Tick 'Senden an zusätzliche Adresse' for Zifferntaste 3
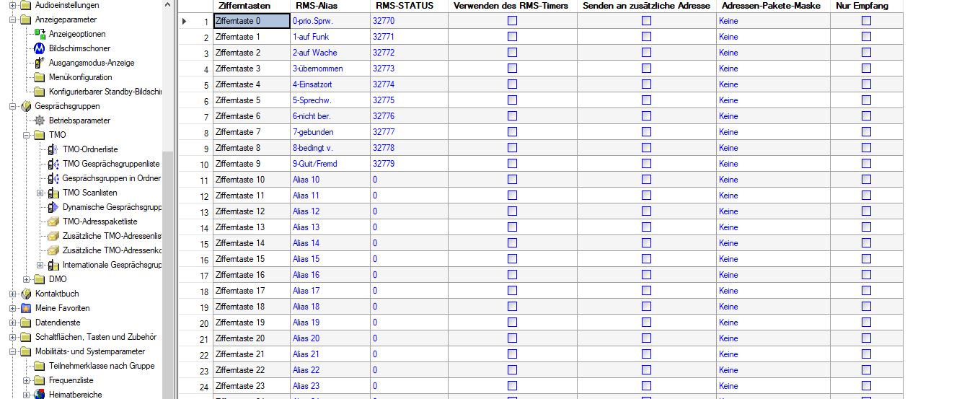The width and height of the screenshot is (980, 399). tap(646, 69)
